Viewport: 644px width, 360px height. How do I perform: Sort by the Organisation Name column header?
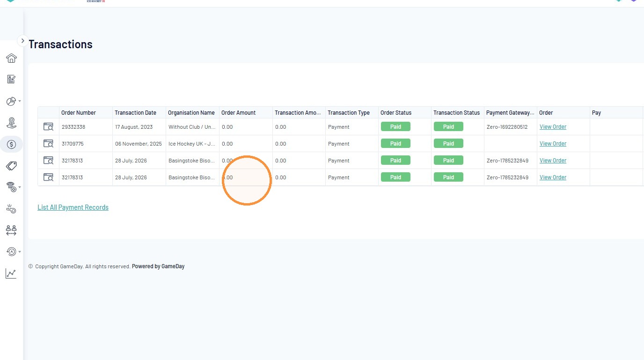click(192, 113)
